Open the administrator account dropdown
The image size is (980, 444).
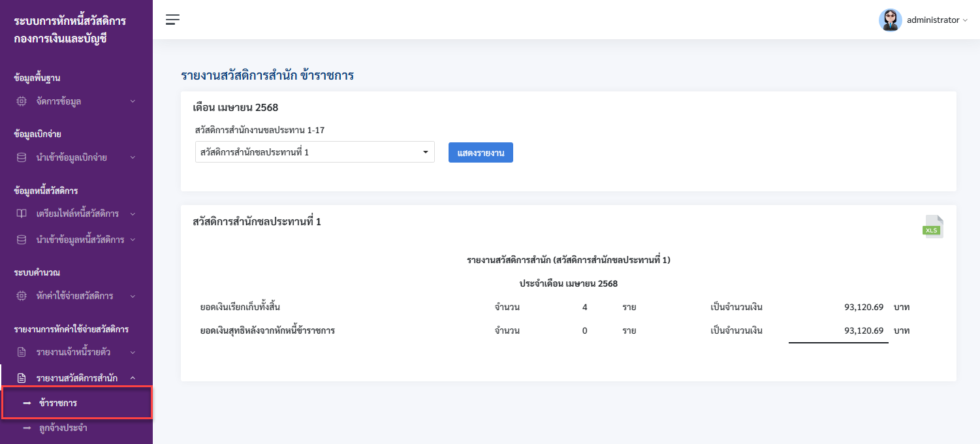(937, 20)
